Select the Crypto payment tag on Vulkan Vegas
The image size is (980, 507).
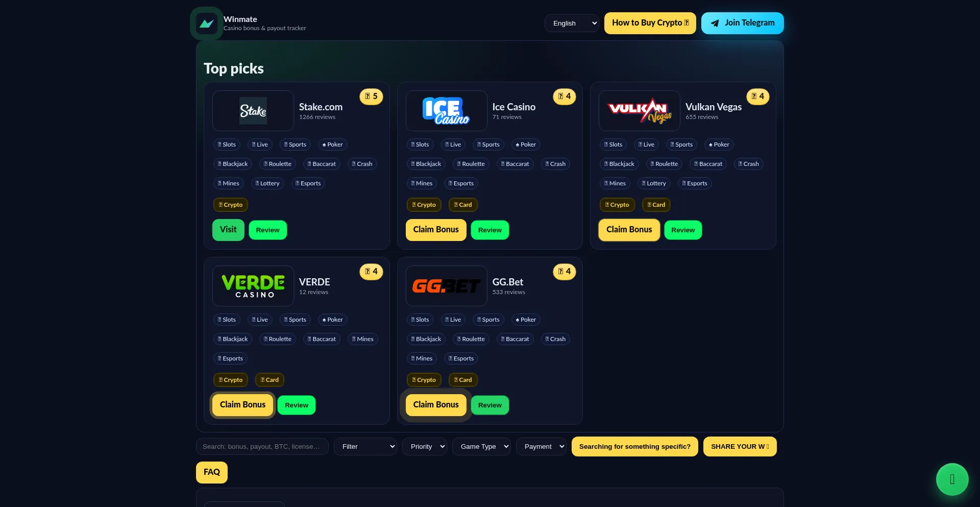click(617, 205)
